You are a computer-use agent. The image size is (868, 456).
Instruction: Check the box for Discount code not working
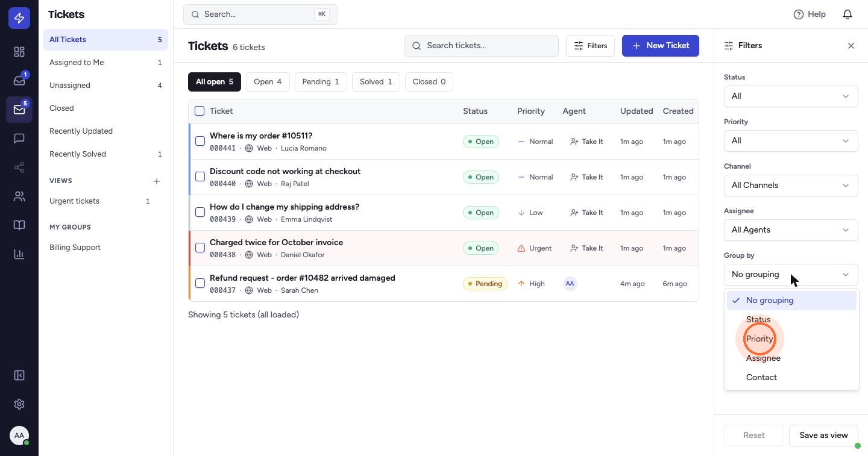[x=200, y=176]
